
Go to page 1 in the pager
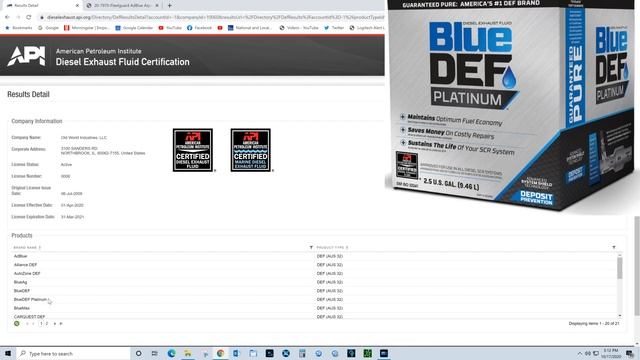(41, 323)
